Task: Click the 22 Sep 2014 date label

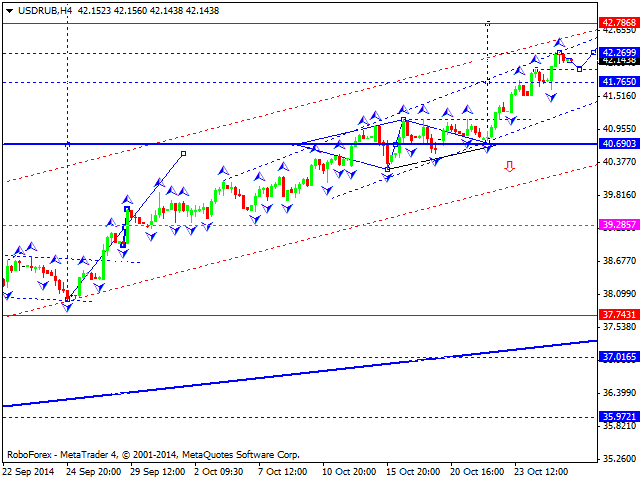Action: click(30, 472)
